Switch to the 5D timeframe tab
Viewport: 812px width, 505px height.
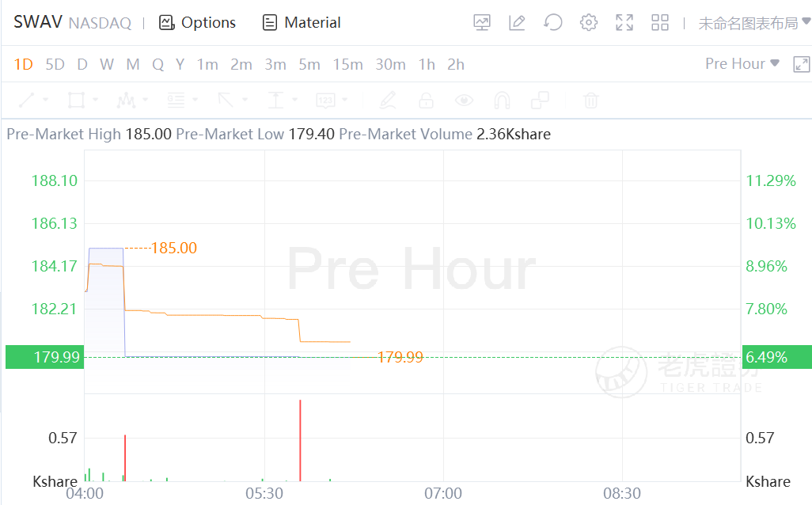(55, 64)
